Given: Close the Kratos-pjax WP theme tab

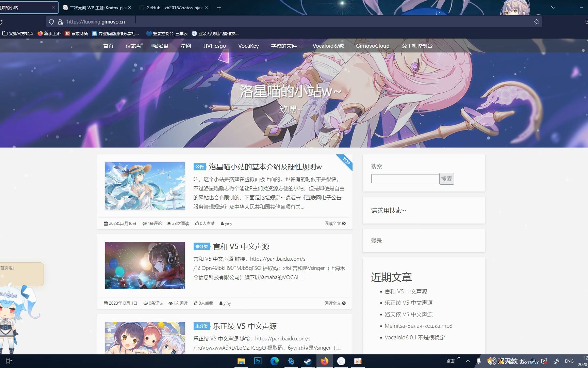Looking at the screenshot, I should pyautogui.click(x=130, y=7).
